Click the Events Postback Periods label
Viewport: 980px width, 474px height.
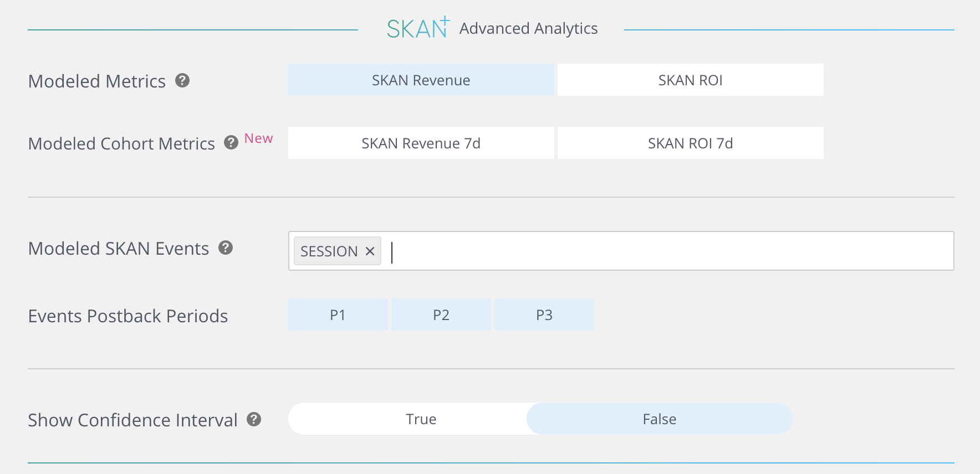coord(128,316)
